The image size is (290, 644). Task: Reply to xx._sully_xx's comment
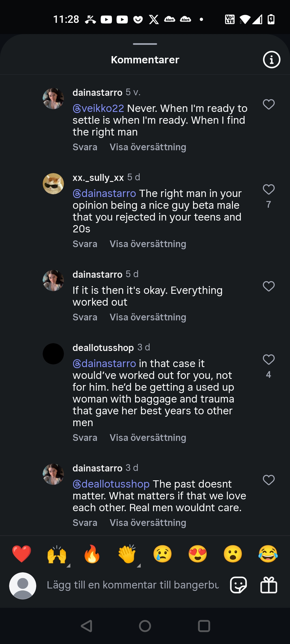pos(85,244)
